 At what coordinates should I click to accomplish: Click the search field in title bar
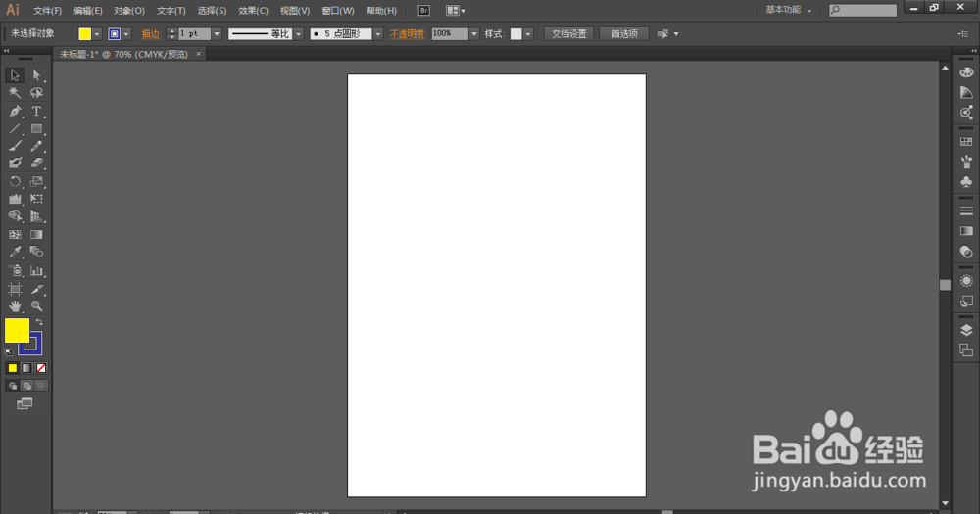(862, 10)
